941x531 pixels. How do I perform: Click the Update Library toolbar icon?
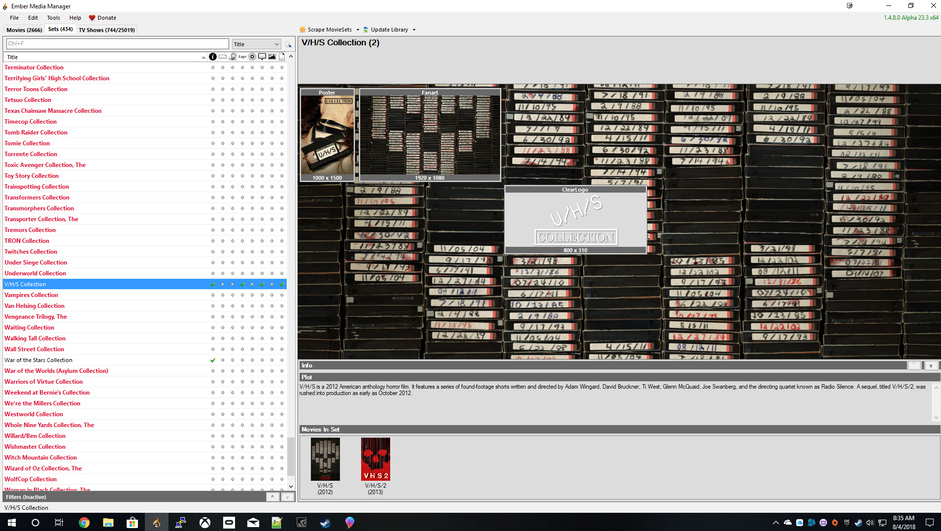point(365,30)
